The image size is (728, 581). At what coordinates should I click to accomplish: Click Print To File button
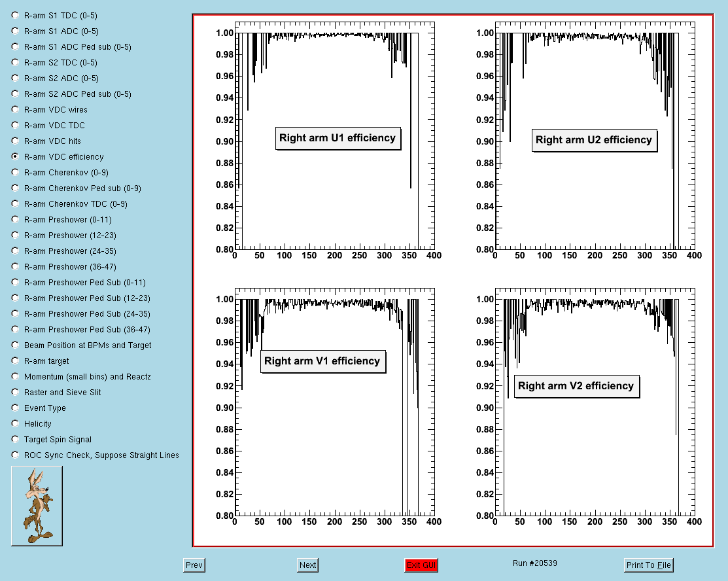[649, 565]
